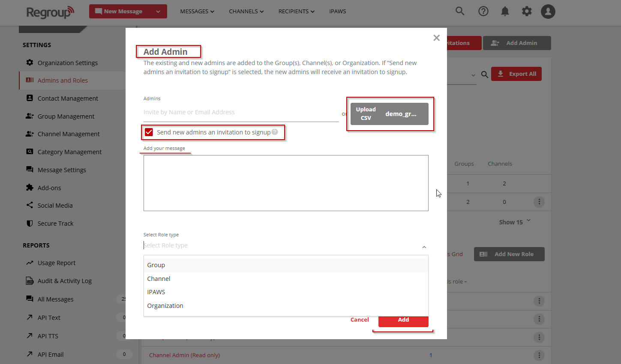This screenshot has width=621, height=364.
Task: Close the Add Admin dialog
Action: click(x=437, y=38)
